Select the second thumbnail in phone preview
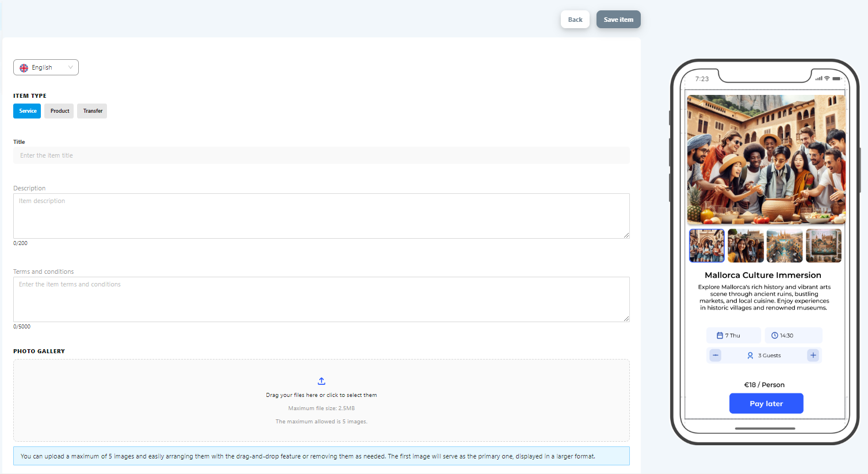 pyautogui.click(x=745, y=246)
